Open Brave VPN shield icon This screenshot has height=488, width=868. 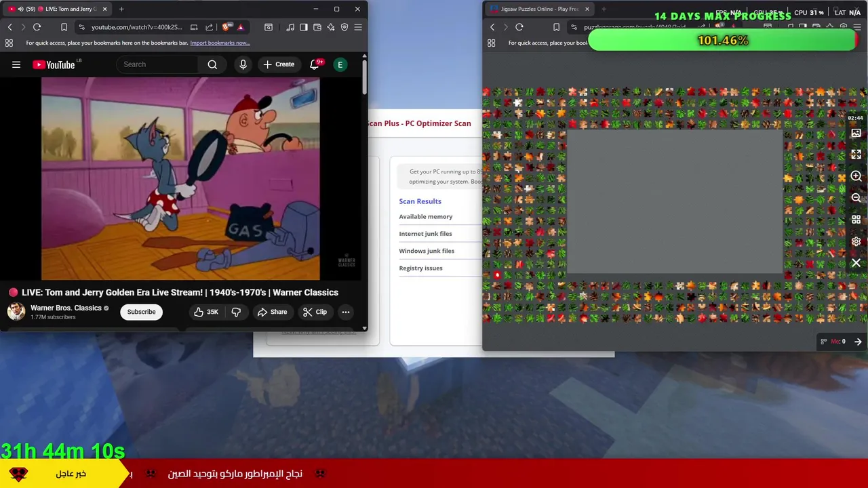[x=344, y=27]
